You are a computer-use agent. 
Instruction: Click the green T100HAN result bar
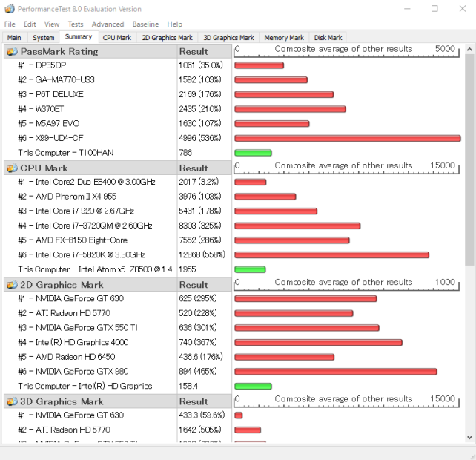[253, 153]
